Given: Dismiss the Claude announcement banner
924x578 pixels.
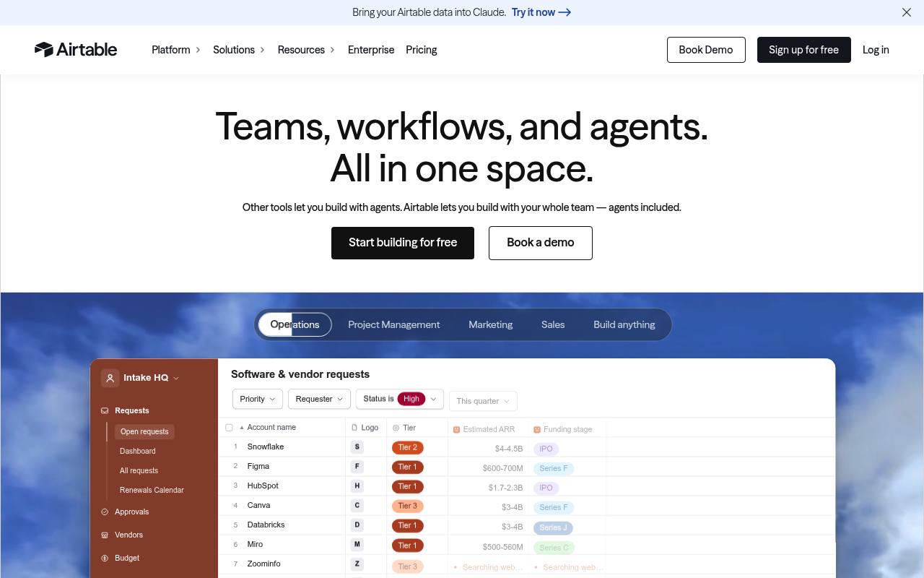Looking at the screenshot, I should coord(907,12).
